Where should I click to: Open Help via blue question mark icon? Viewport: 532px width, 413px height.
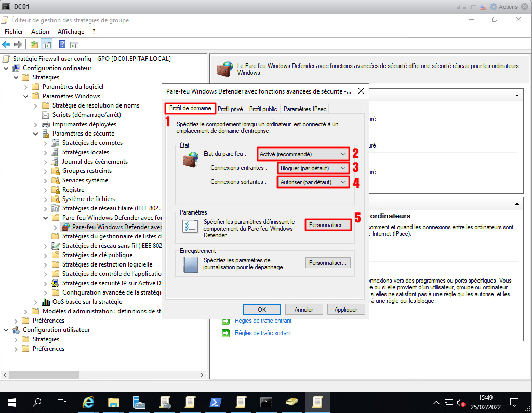(62, 44)
